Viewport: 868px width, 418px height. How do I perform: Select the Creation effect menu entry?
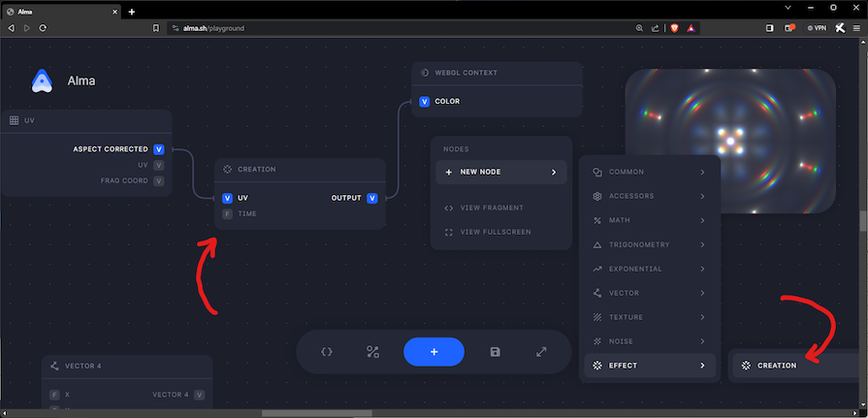coord(776,366)
